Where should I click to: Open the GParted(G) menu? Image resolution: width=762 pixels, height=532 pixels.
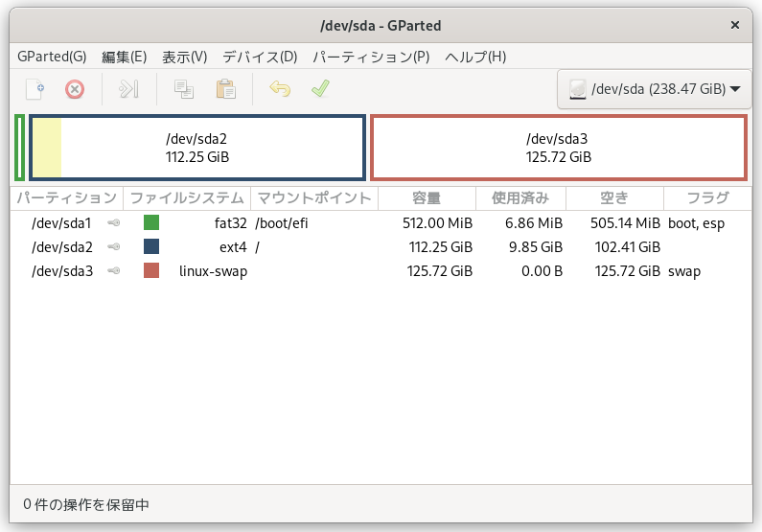52,57
